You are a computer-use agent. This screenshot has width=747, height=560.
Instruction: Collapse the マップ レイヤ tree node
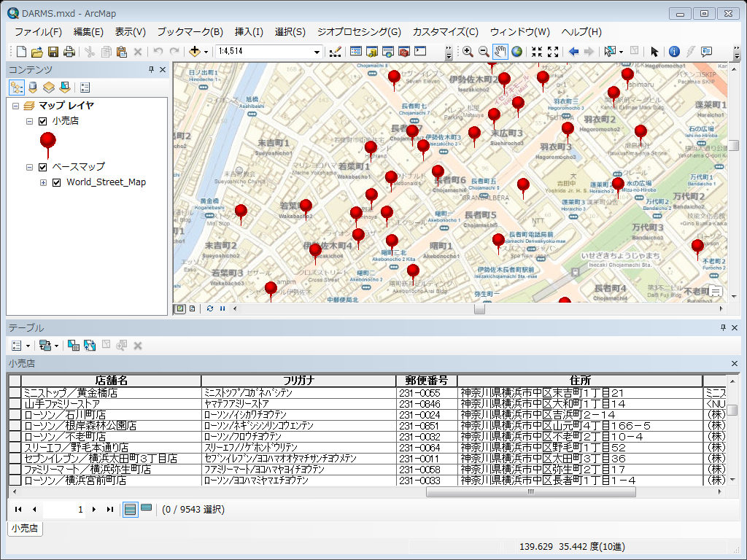tap(16, 106)
